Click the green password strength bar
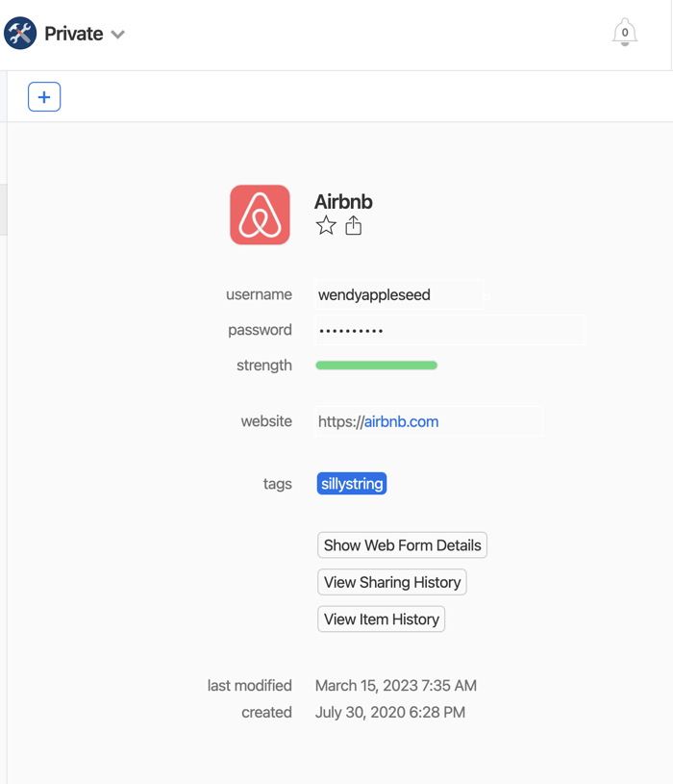 [376, 366]
